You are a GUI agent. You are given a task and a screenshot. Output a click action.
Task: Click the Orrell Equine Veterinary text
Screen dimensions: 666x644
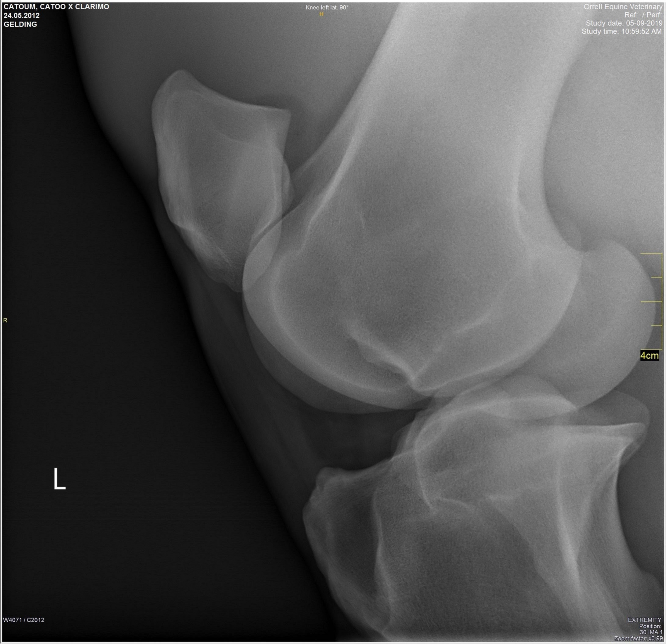pyautogui.click(x=622, y=6)
